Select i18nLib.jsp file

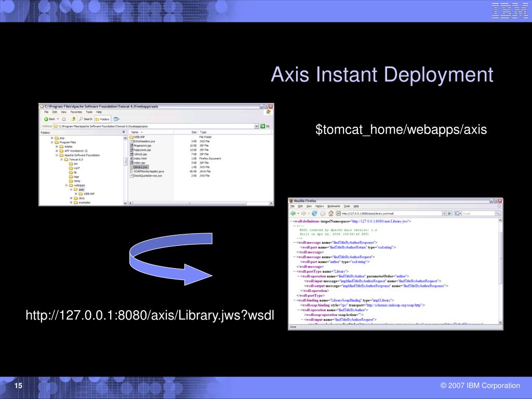tap(138, 154)
